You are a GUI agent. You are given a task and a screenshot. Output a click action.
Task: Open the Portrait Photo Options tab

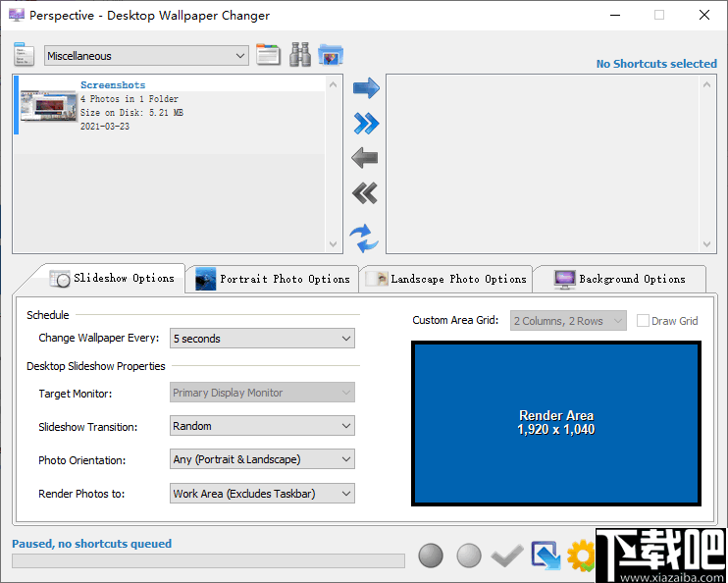(272, 279)
